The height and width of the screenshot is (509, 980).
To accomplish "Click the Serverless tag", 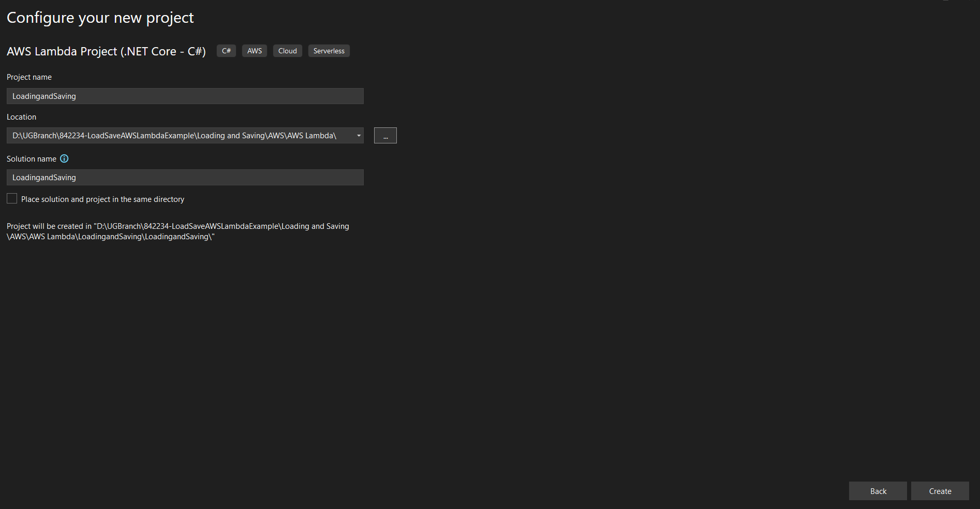I will pyautogui.click(x=329, y=51).
